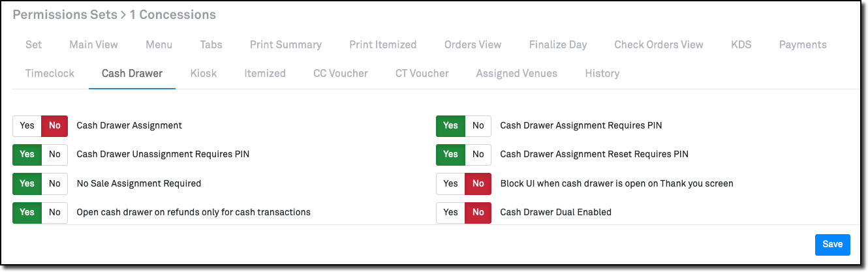Open the KDS tab

[741, 45]
